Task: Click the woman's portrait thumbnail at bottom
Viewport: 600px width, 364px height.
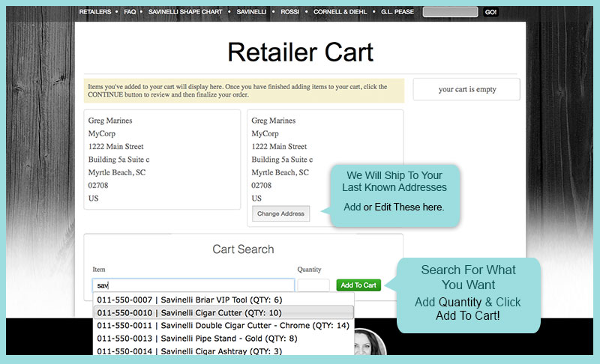Action: tap(368, 342)
